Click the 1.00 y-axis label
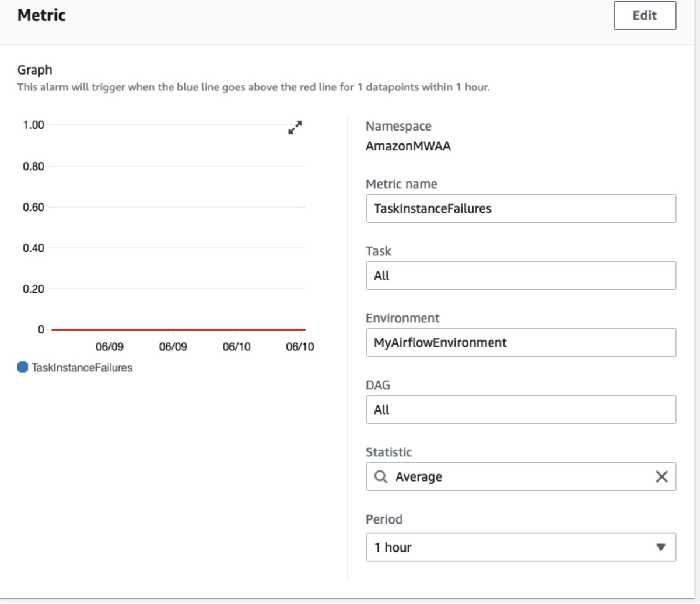Image resolution: width=700 pixels, height=604 pixels. pyautogui.click(x=33, y=125)
